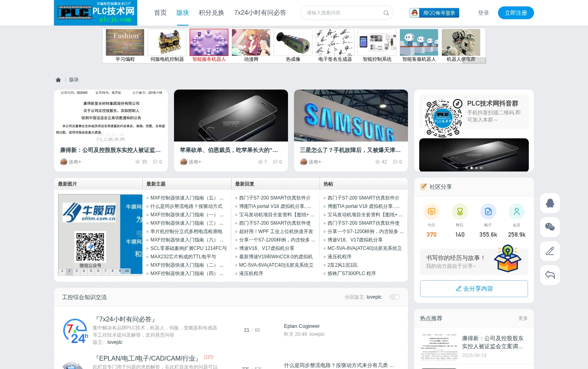Click the 去分享内容 button
The image size is (588, 369).
[x=474, y=289]
